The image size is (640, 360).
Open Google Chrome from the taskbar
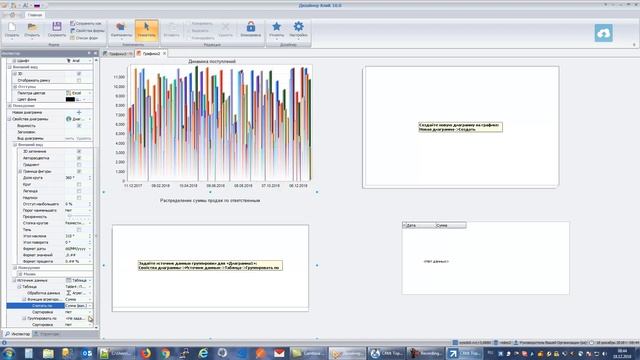pos(165,353)
